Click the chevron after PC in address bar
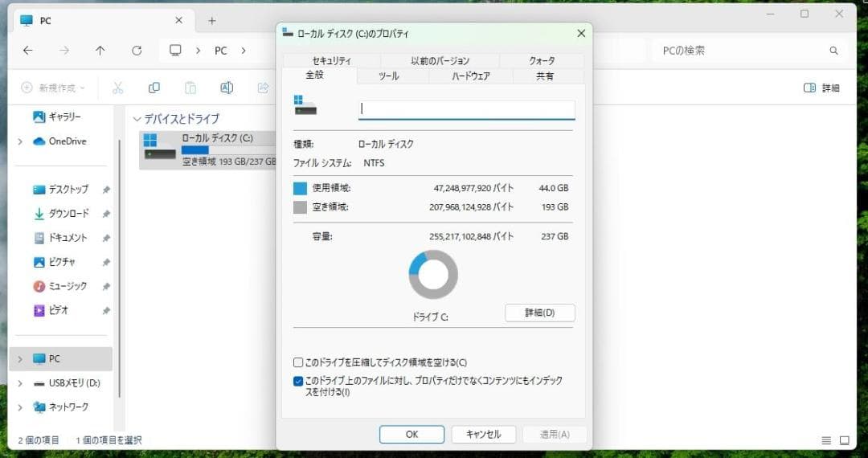Image resolution: width=868 pixels, height=458 pixels. tap(243, 51)
